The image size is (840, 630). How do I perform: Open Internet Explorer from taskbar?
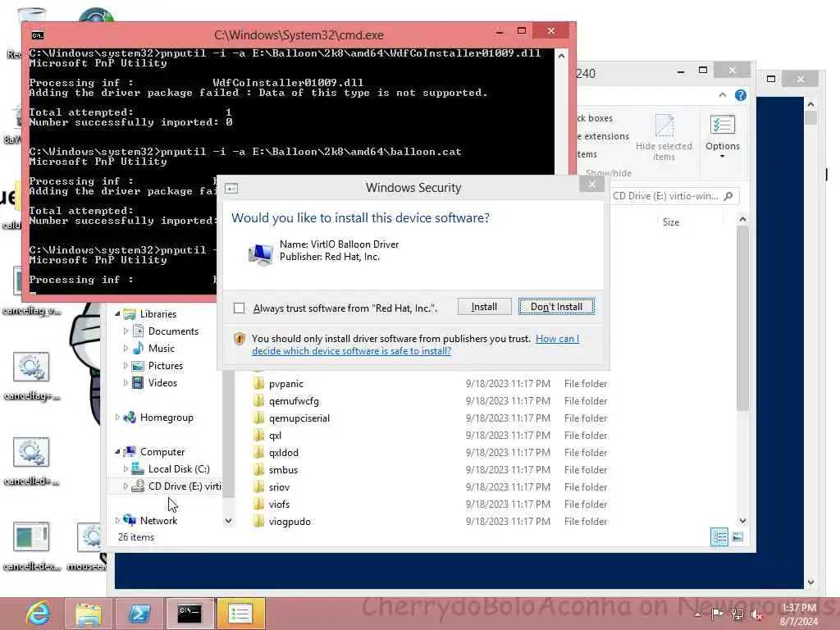38,614
